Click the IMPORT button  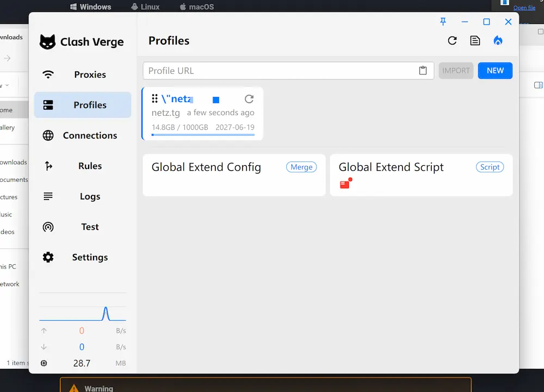click(456, 71)
